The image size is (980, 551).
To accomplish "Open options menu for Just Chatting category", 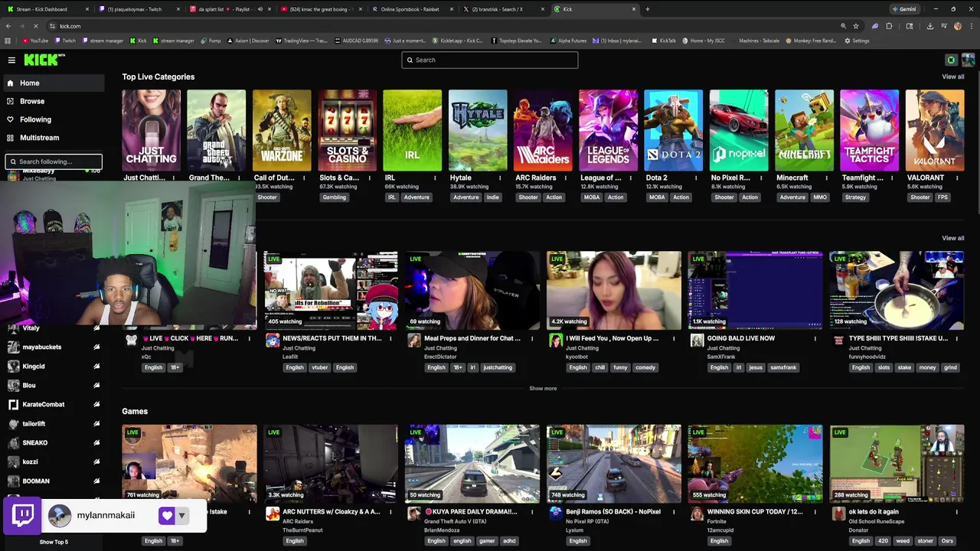I will coord(174,178).
